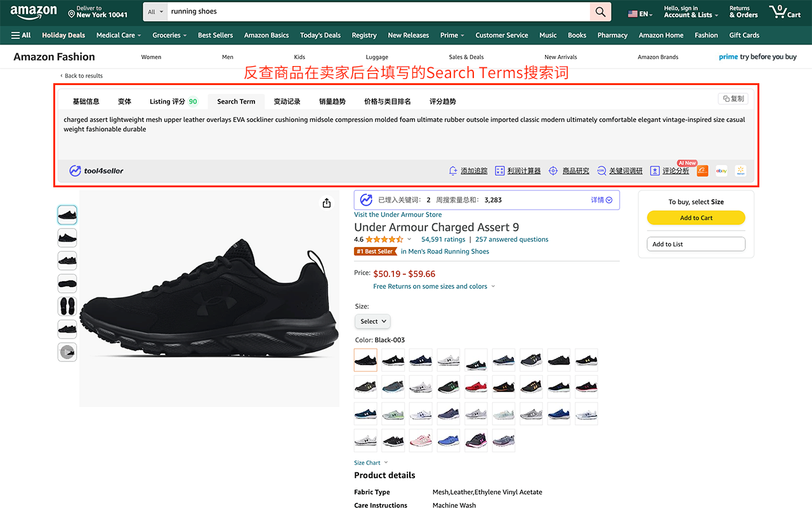
Task: Open Returns & Orders
Action: pyautogui.click(x=743, y=11)
